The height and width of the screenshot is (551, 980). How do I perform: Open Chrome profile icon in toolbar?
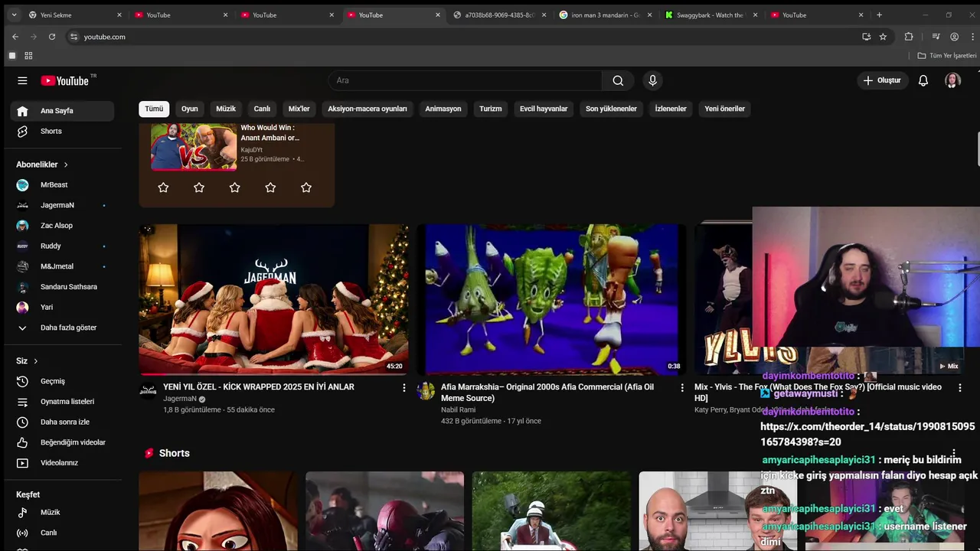point(954,37)
